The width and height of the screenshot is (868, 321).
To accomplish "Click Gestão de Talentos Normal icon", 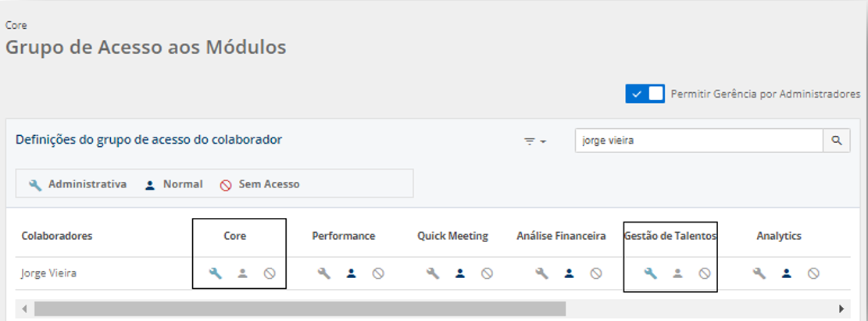I will (677, 273).
